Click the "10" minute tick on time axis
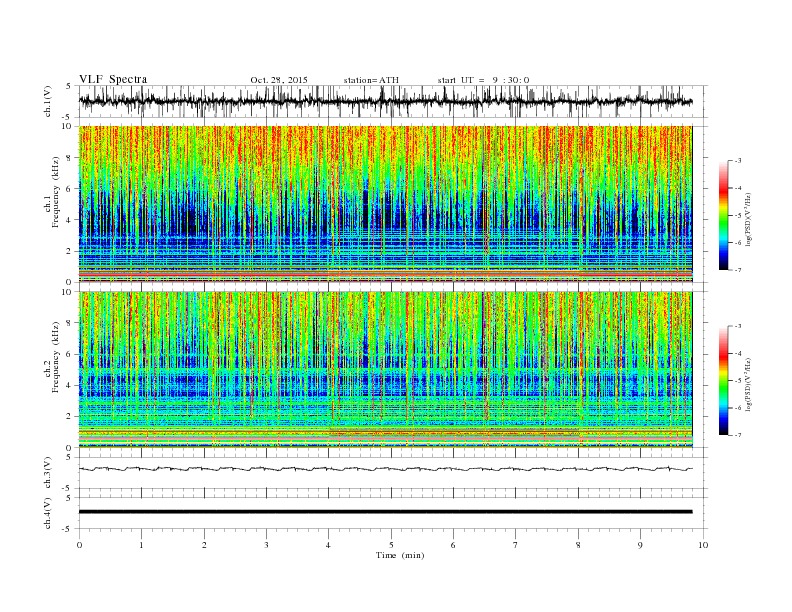This screenshot has width=792, height=612. click(x=703, y=545)
